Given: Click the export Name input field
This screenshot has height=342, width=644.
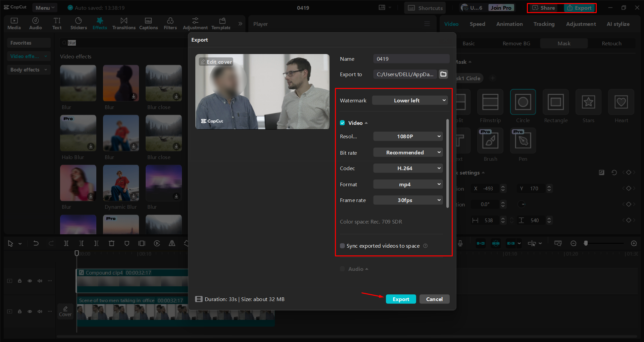Looking at the screenshot, I should pyautogui.click(x=411, y=59).
